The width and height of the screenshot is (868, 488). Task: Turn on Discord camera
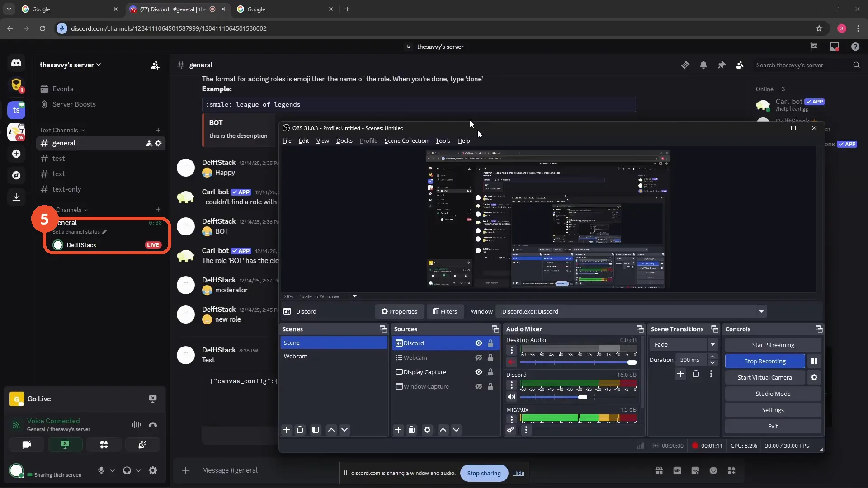click(x=27, y=445)
